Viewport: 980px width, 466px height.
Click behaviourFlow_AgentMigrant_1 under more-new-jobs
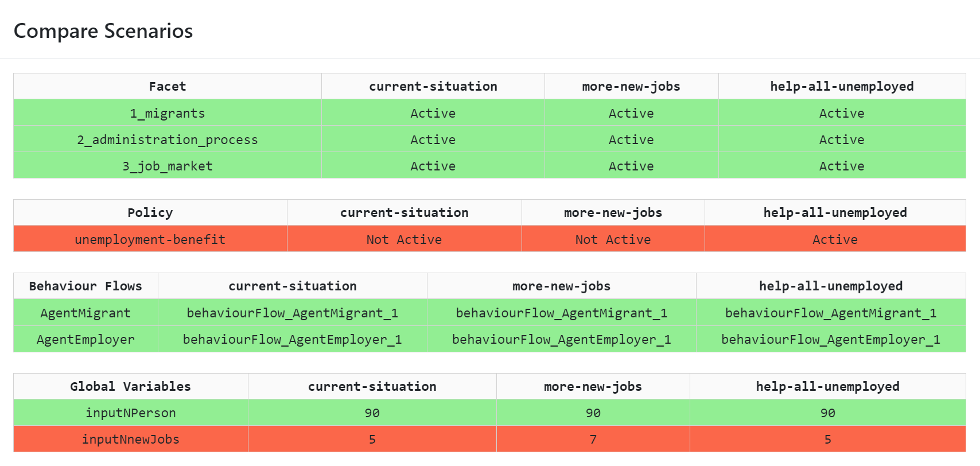(x=561, y=313)
